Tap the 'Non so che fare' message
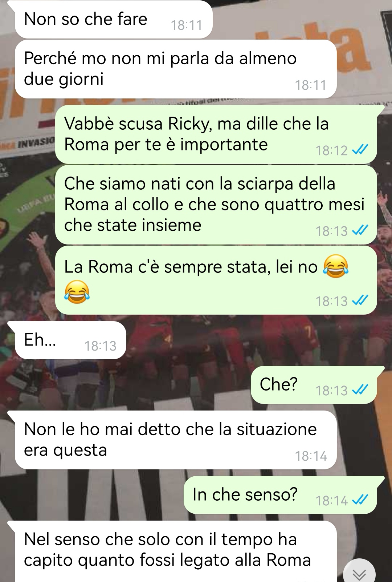 pyautogui.click(x=114, y=19)
